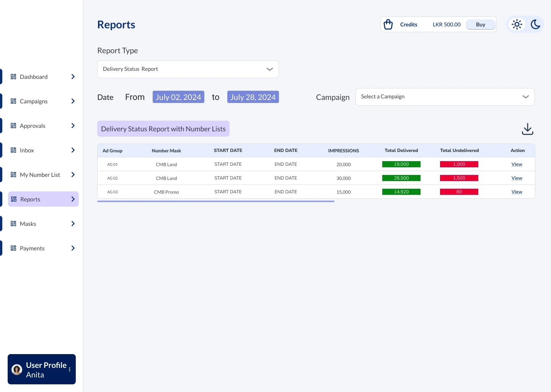
Task: Expand the Dashboard menu chevron
Action: (73, 77)
